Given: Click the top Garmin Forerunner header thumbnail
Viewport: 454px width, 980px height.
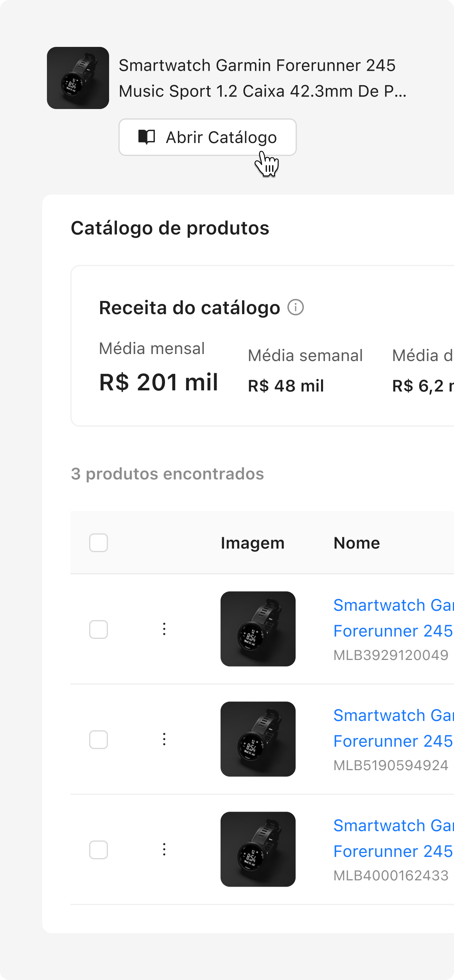Looking at the screenshot, I should click(x=78, y=78).
